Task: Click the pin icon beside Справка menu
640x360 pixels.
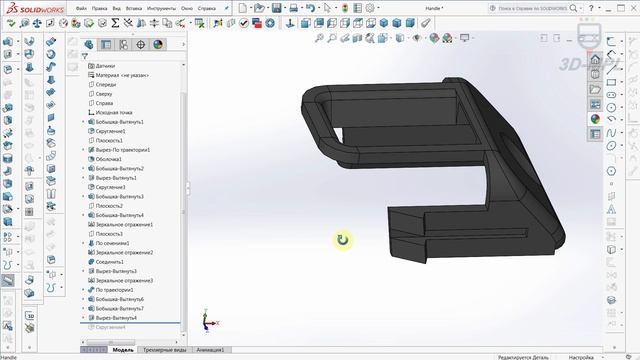Action: pos(227,8)
